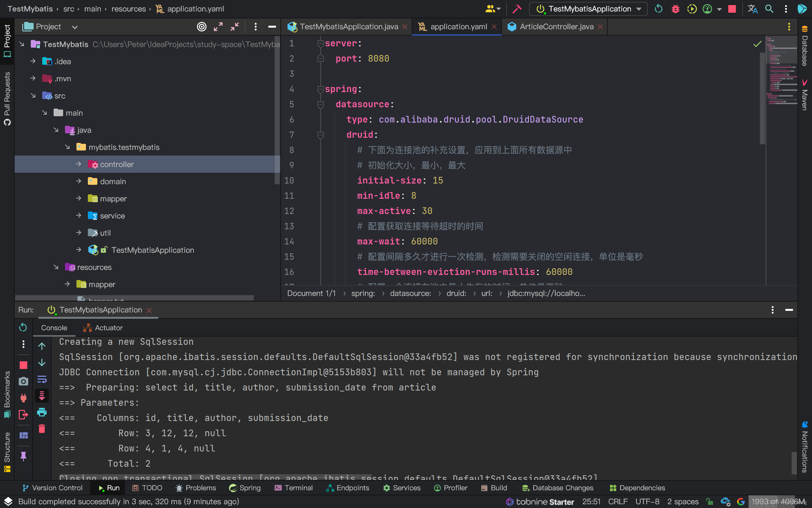Image resolution: width=812 pixels, height=508 pixels.
Task: Toggle Notifications tool window
Action: point(805,447)
